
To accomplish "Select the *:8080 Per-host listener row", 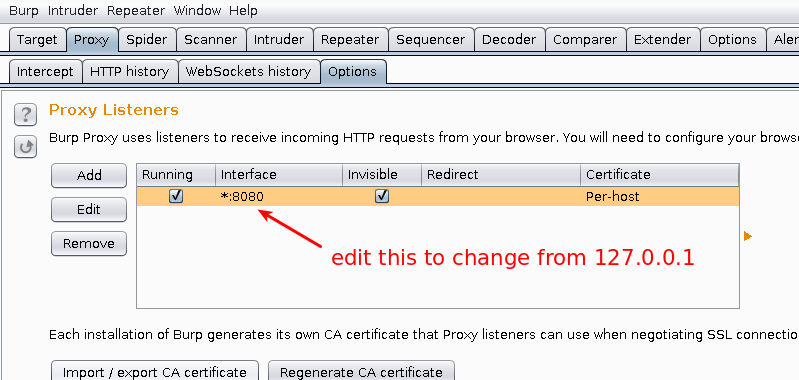I will [438, 196].
